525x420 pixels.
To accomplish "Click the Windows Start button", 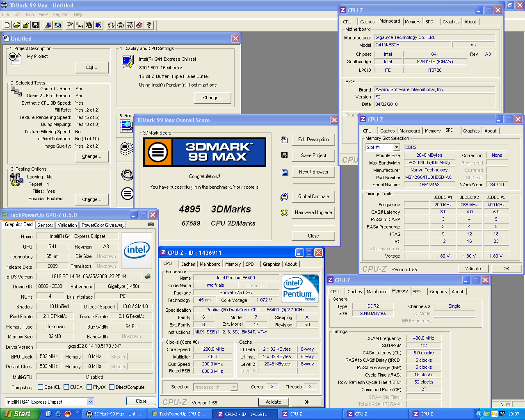I will (19, 414).
